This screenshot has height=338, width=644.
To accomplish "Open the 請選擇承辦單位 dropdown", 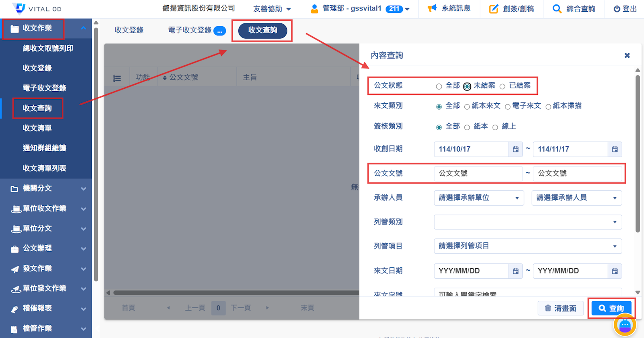I will (478, 198).
